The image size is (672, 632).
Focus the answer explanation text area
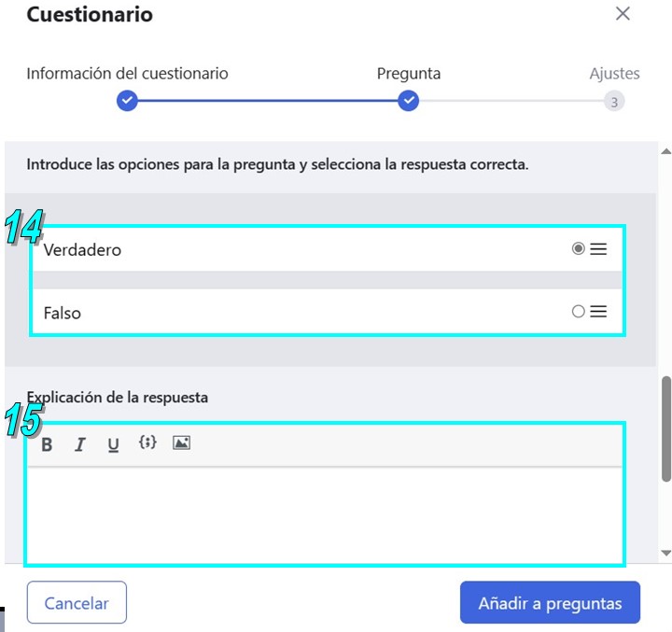325,515
